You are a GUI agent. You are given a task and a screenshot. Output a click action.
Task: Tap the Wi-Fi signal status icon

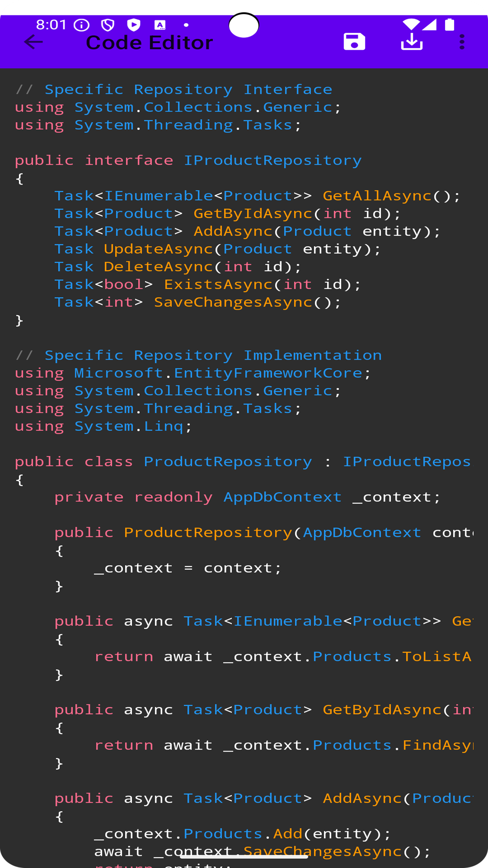410,24
